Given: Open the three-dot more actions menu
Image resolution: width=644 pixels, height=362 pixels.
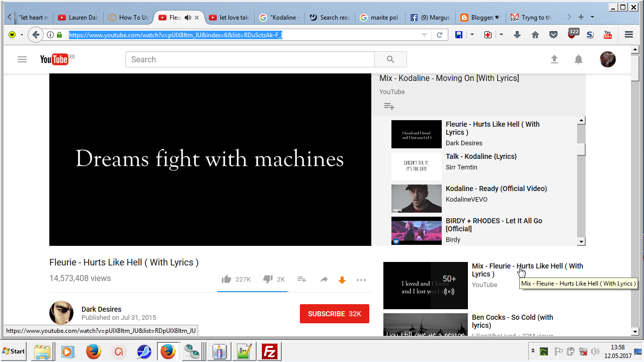Looking at the screenshot, I should coord(361,280).
